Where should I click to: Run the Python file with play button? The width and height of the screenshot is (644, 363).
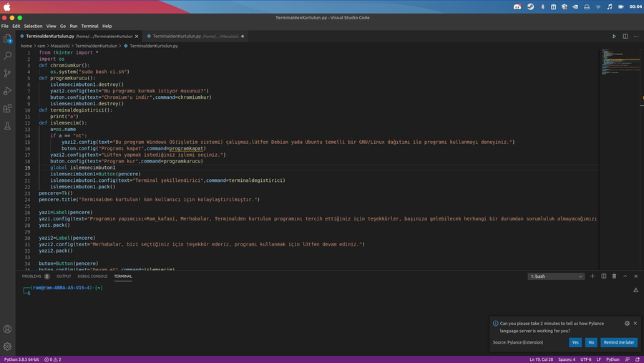coord(614,36)
